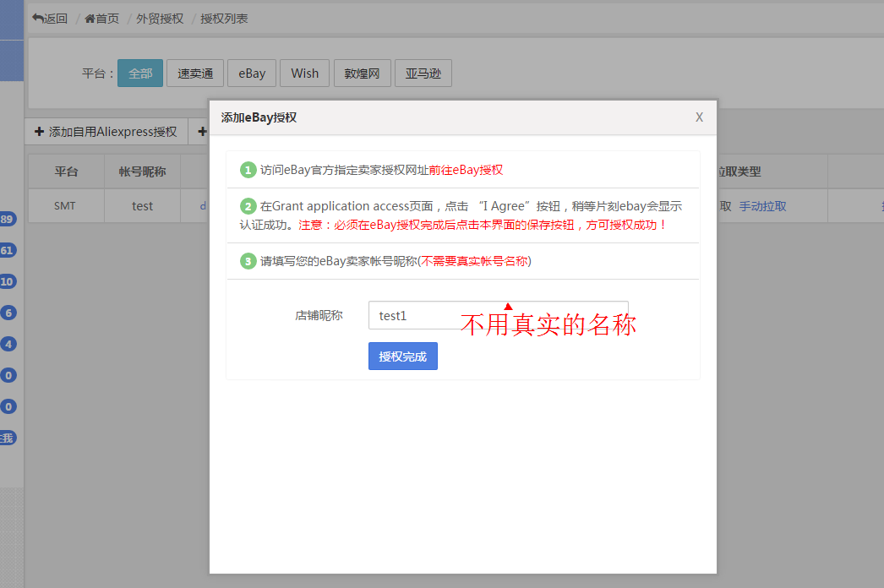The height and width of the screenshot is (588, 884).
Task: Filter by the eBay platform
Action: tap(251, 73)
